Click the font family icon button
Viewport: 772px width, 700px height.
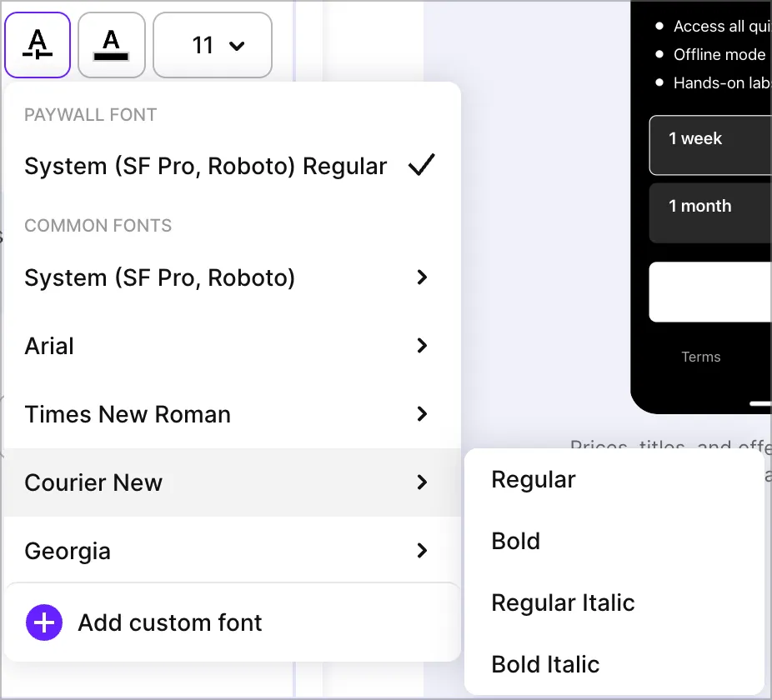(37, 44)
